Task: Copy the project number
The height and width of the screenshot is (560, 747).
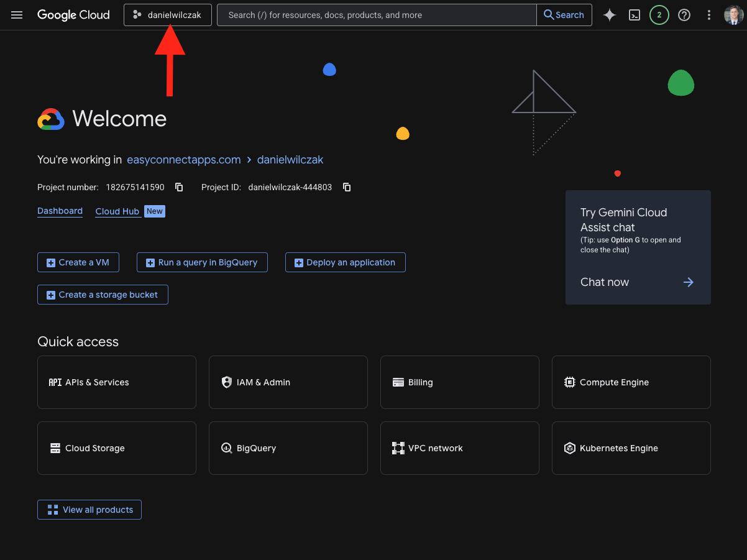Action: click(179, 187)
